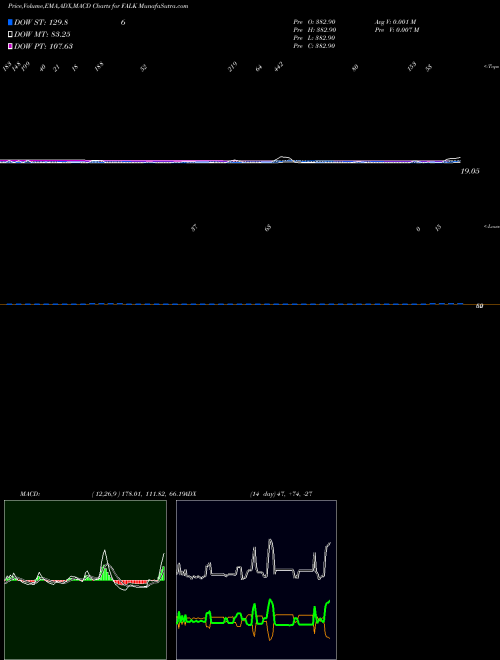The image size is (500, 660).
Task: Click the MACD chart with green background
Action: pyautogui.click(x=85, y=580)
